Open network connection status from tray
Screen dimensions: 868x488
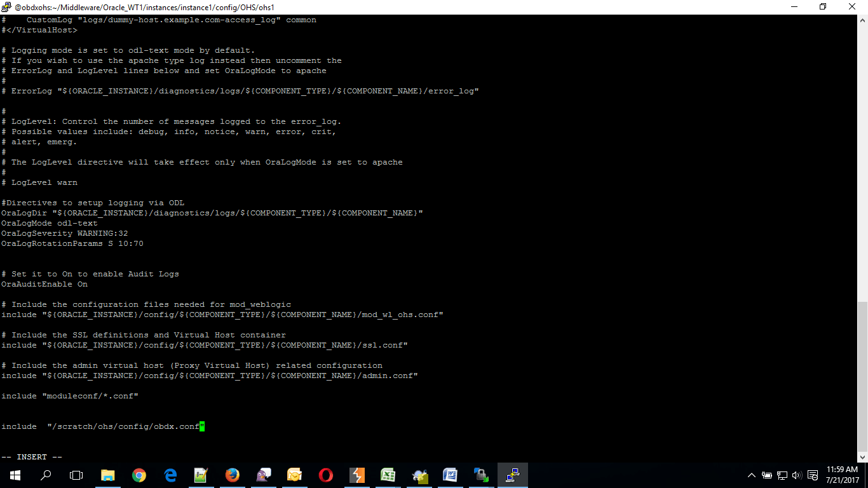point(782,475)
